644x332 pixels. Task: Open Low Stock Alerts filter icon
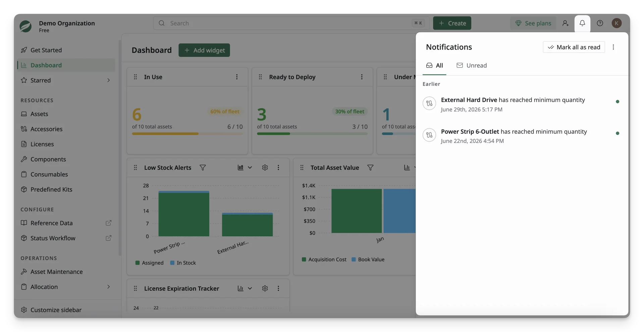click(203, 168)
